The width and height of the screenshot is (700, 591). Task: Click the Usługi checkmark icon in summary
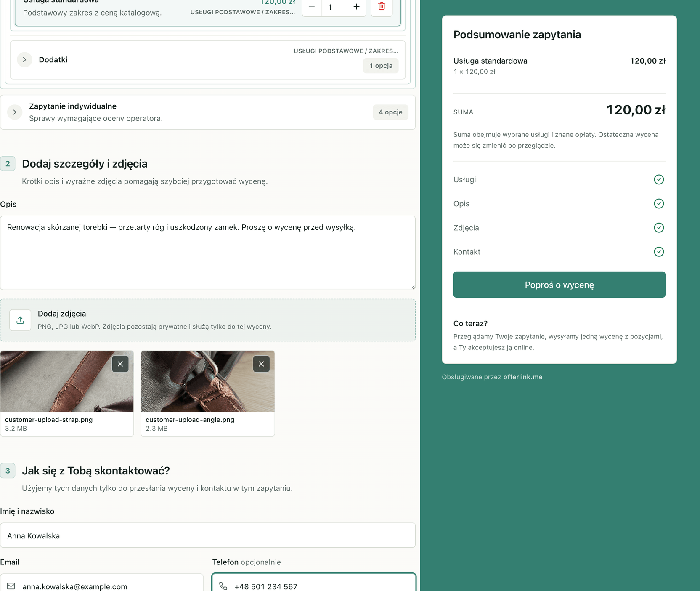tap(659, 180)
